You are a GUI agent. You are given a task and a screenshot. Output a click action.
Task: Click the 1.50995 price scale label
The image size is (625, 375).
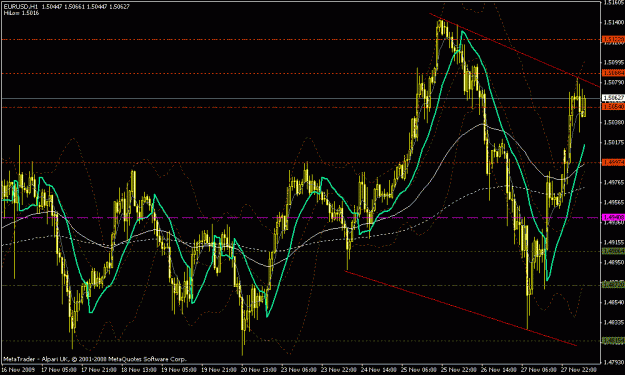point(613,63)
